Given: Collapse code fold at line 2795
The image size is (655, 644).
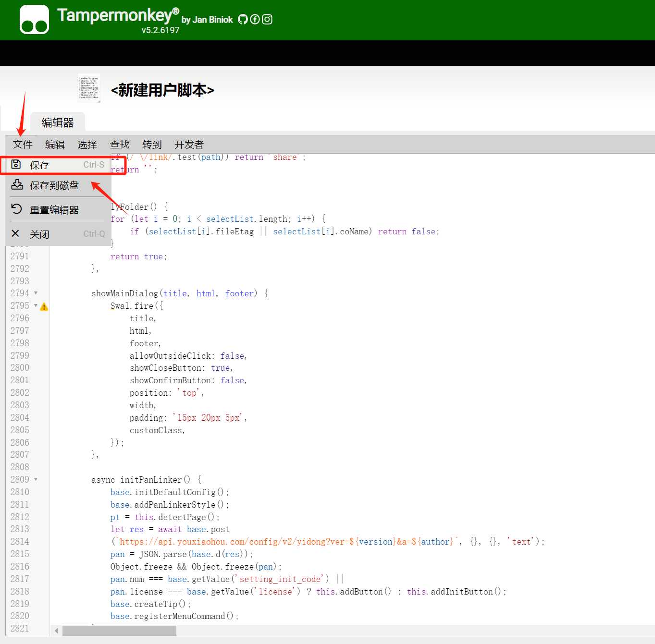Looking at the screenshot, I should (36, 305).
